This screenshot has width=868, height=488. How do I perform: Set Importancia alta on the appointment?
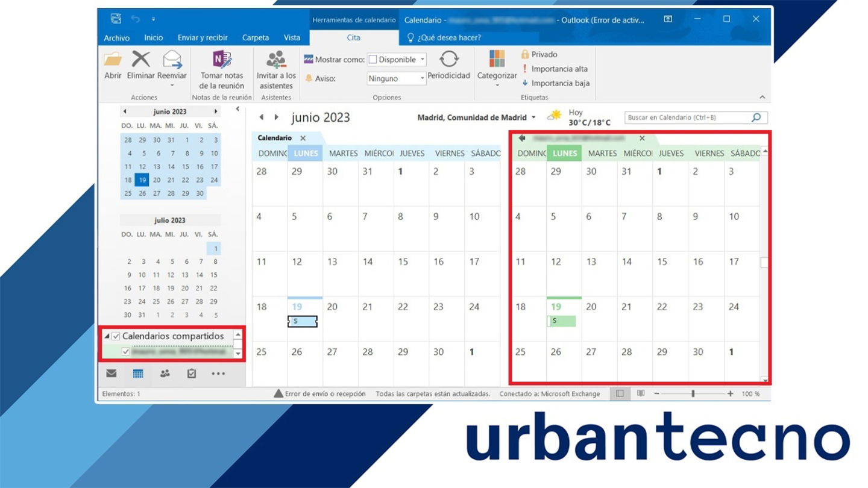pos(555,69)
